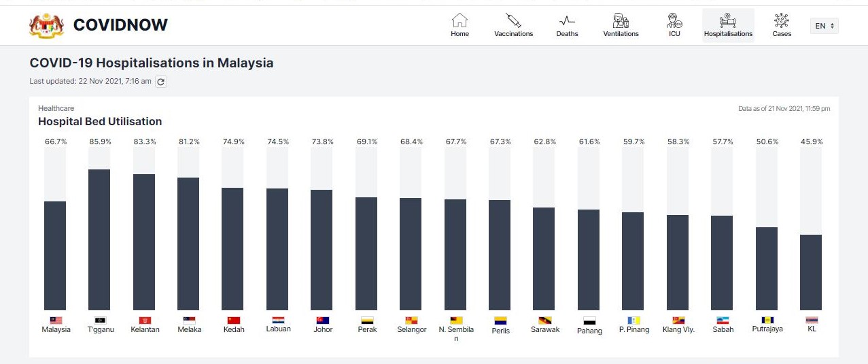Open the Cases virus icon

coord(782,20)
